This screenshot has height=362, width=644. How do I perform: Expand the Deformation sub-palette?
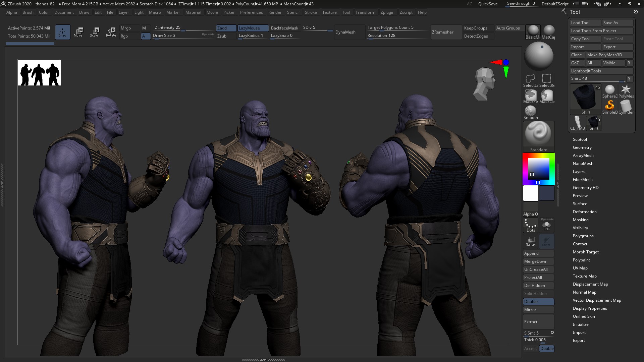click(584, 212)
